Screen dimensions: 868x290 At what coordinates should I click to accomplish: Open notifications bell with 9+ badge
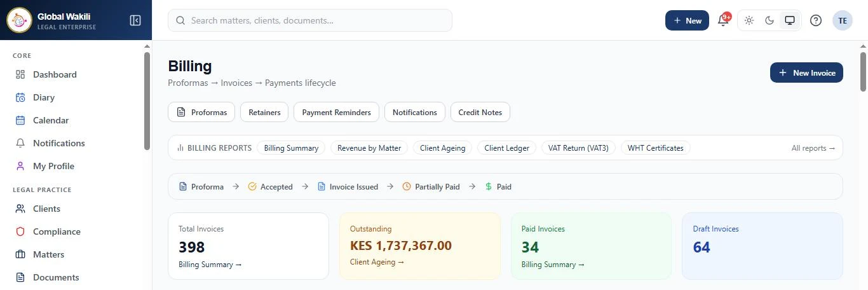pos(723,20)
